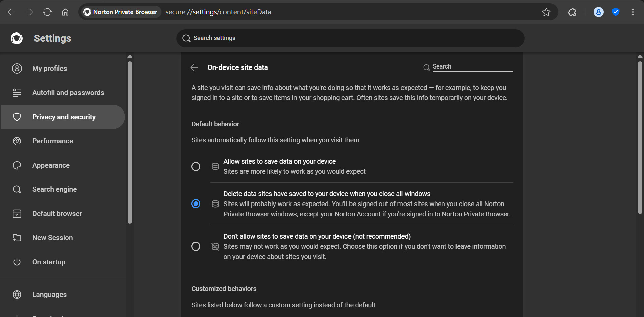Click the sidebar scroll-up arrow
This screenshot has height=317, width=644.
[x=130, y=57]
